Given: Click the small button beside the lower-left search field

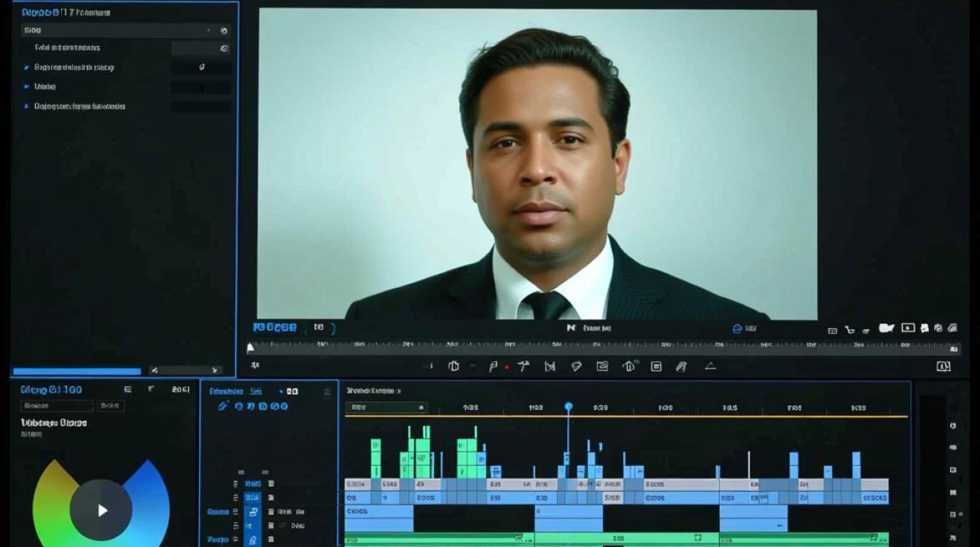Looking at the screenshot, I should click(x=112, y=406).
